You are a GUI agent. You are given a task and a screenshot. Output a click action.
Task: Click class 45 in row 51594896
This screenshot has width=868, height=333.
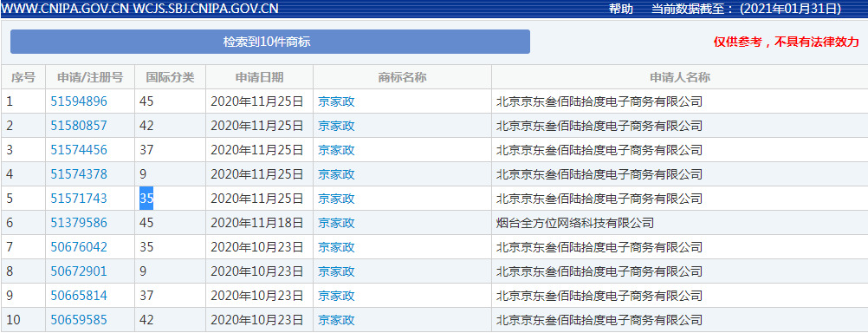point(146,101)
